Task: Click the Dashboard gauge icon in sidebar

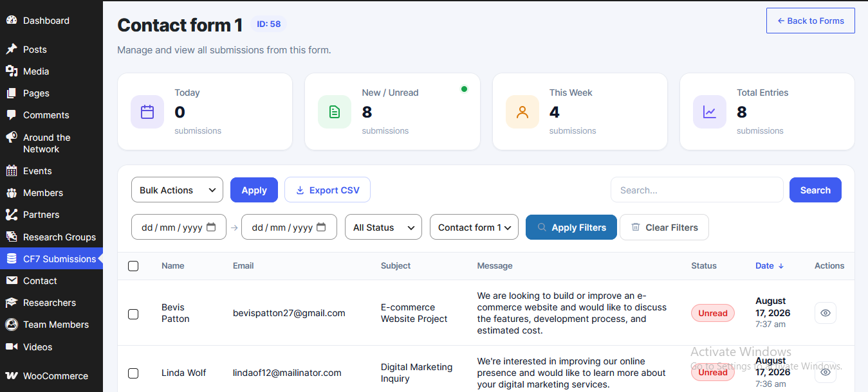Action: point(12,20)
